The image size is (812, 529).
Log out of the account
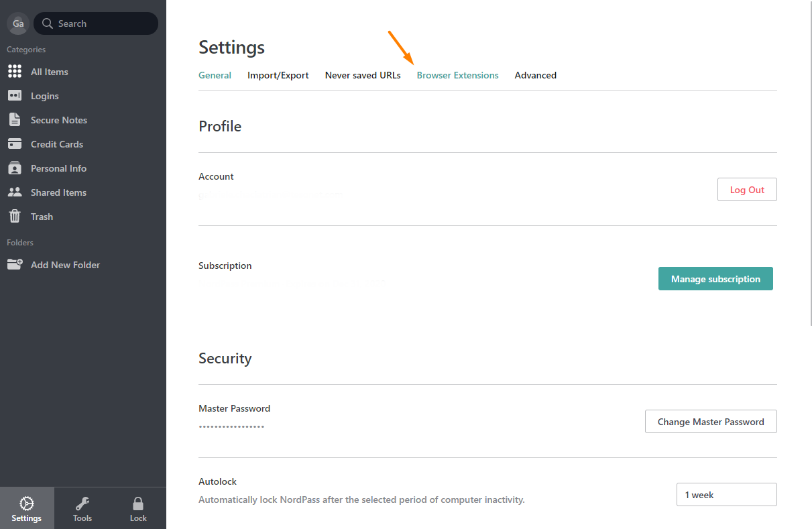click(746, 189)
